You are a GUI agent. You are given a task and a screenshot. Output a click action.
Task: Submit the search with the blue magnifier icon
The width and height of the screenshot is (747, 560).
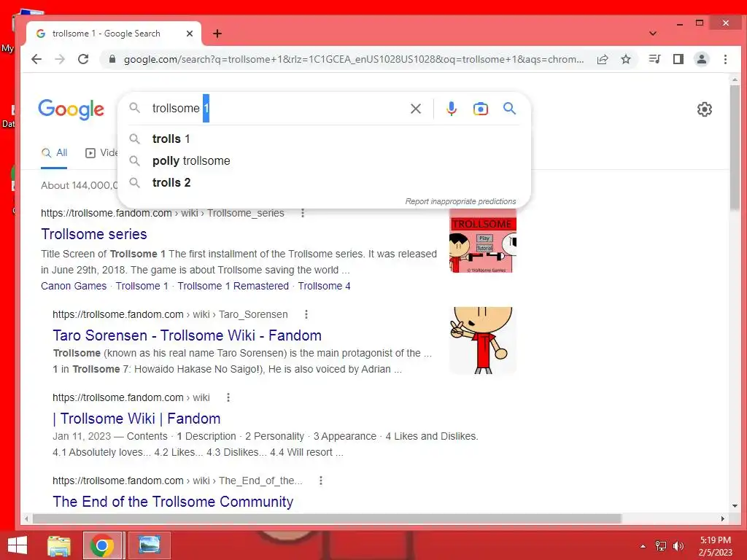click(x=510, y=109)
